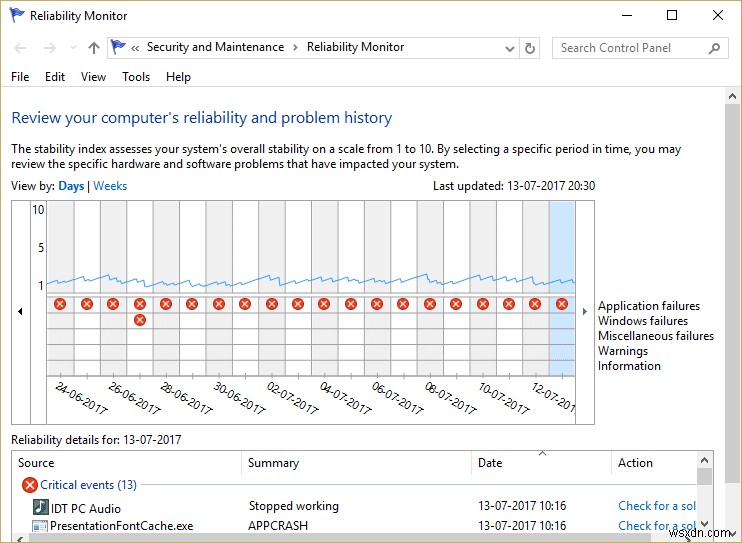742x543 pixels.
Task: Click the search magnifier icon
Action: click(715, 48)
